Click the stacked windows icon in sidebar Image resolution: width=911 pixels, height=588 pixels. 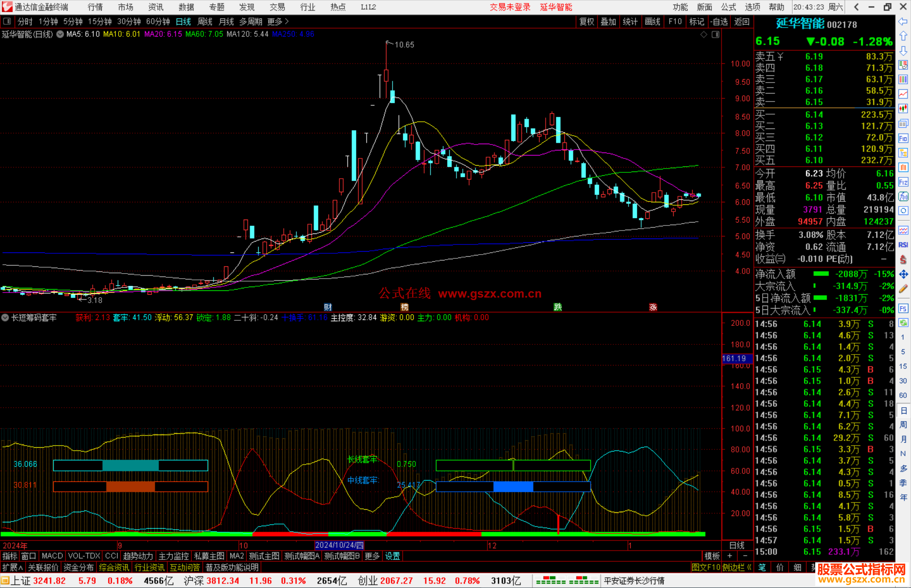coord(903,124)
